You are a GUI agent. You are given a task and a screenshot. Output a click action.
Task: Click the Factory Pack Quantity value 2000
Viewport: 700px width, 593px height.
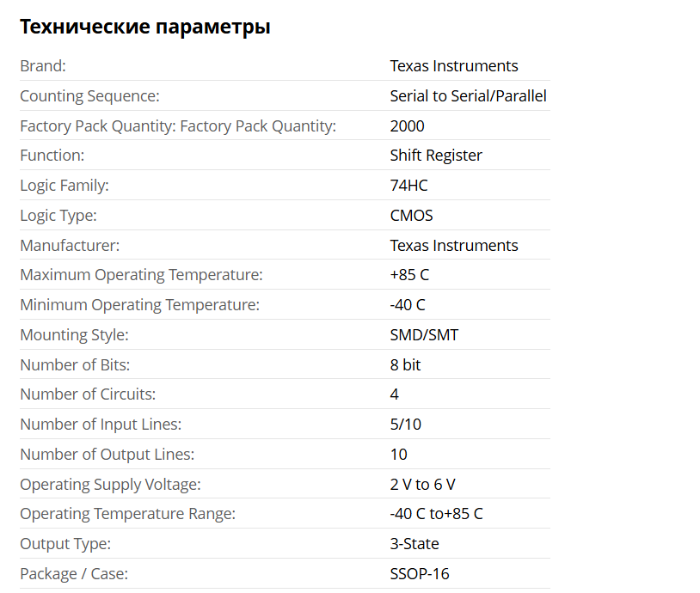pos(407,126)
